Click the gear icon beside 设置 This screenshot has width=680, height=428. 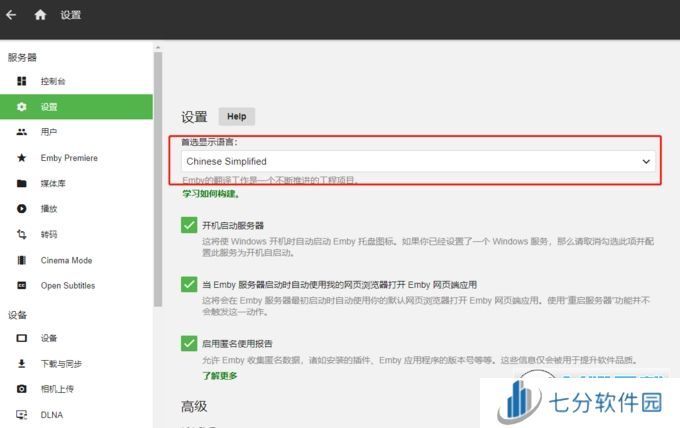click(22, 107)
